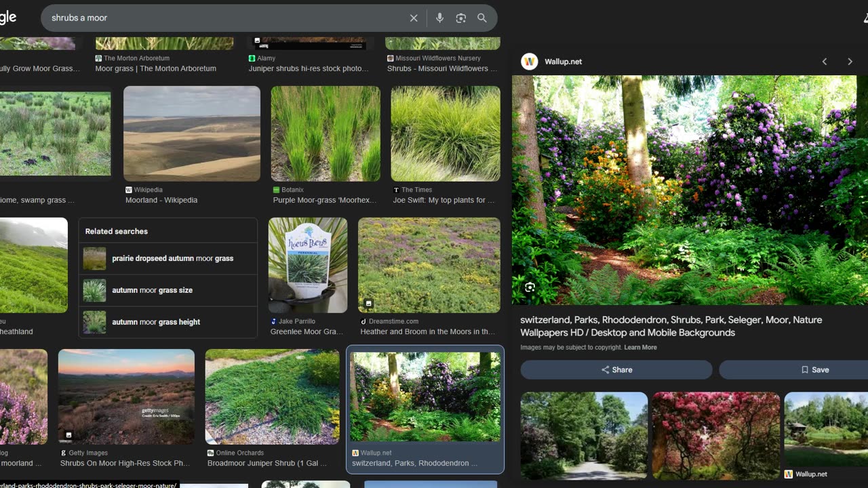Click the prairie dropseed related search thumbnail
Image resolution: width=868 pixels, height=488 pixels.
pyautogui.click(x=94, y=258)
